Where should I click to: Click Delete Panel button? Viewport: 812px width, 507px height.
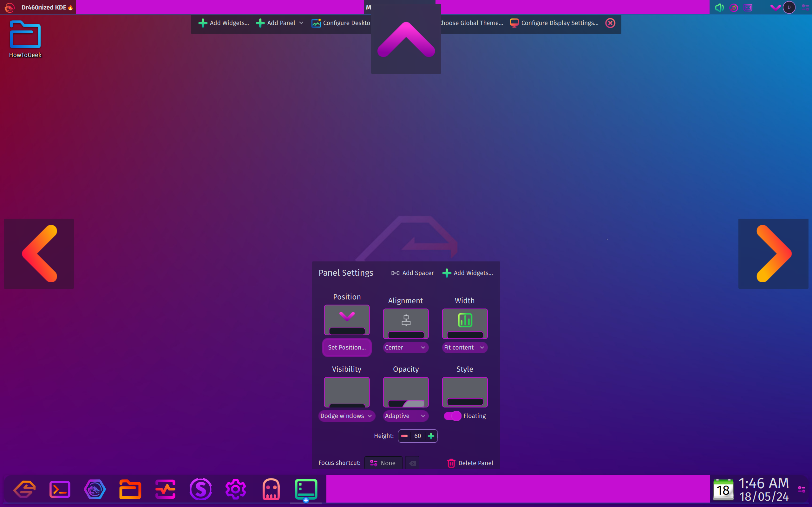471,463
